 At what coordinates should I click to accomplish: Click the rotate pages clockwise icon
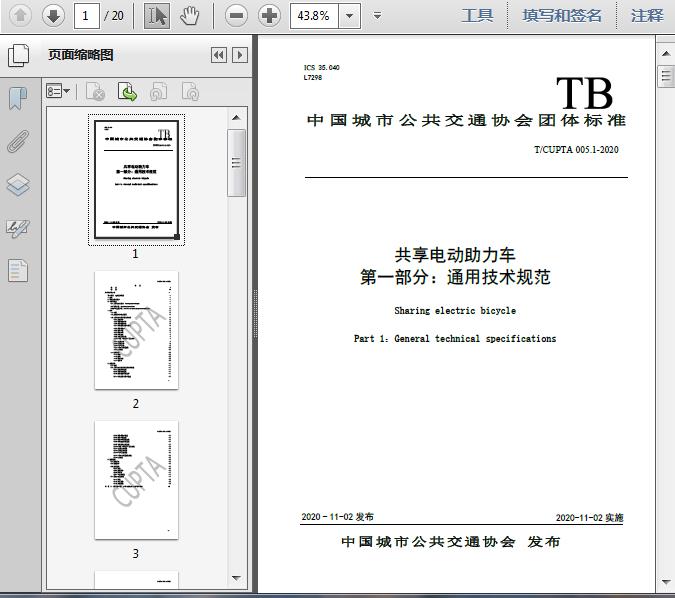[190, 92]
